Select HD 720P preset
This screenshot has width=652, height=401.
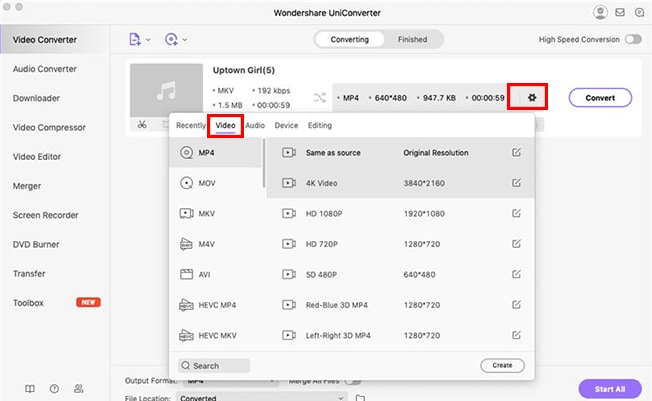coord(400,244)
